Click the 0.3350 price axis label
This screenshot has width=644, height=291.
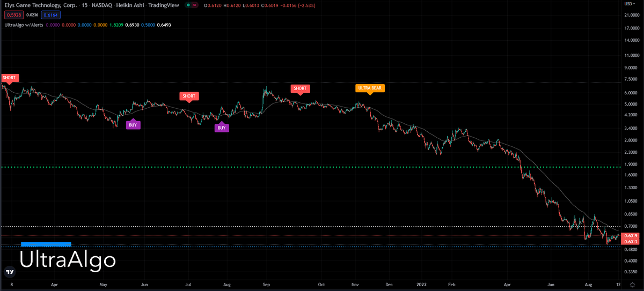point(630,272)
